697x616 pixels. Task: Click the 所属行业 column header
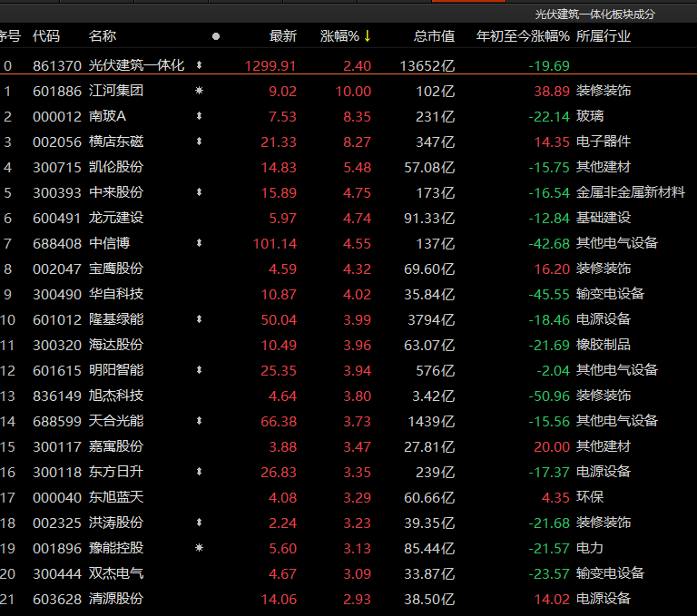pos(604,36)
